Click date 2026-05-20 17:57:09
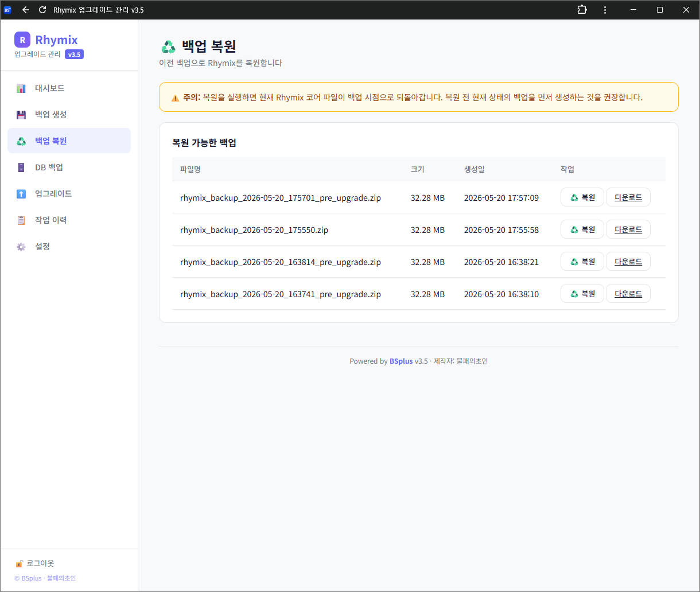The width and height of the screenshot is (700, 592). (x=501, y=198)
